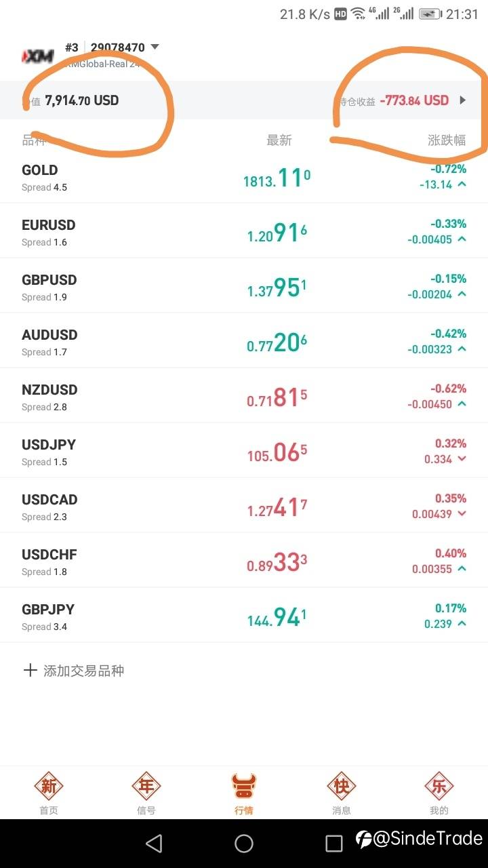
Task: Sort by 最新 price column header
Action: pos(279,140)
